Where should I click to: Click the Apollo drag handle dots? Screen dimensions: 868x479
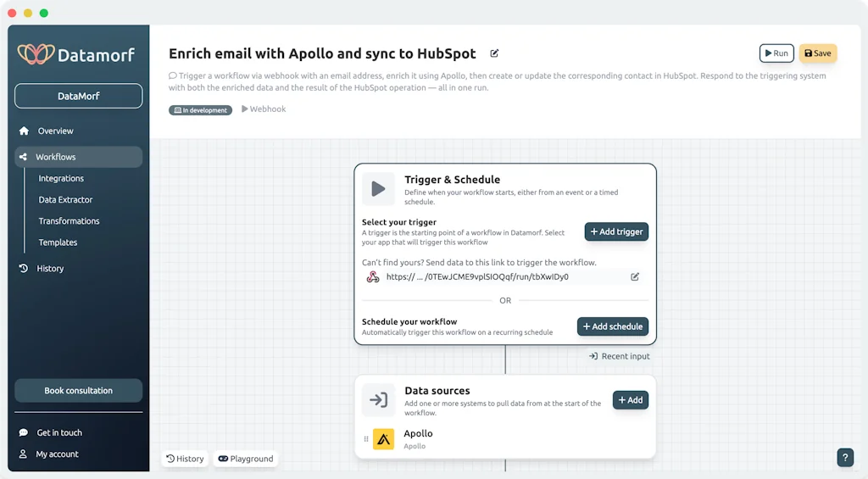click(366, 439)
